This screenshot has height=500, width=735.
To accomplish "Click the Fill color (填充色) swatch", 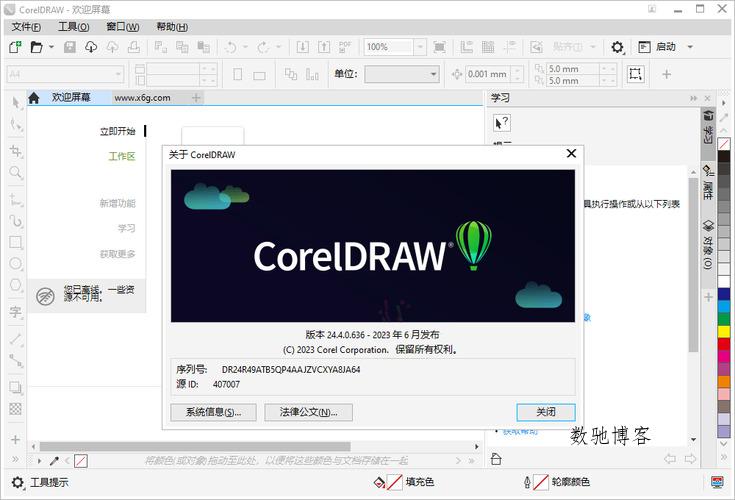I will 395,482.
